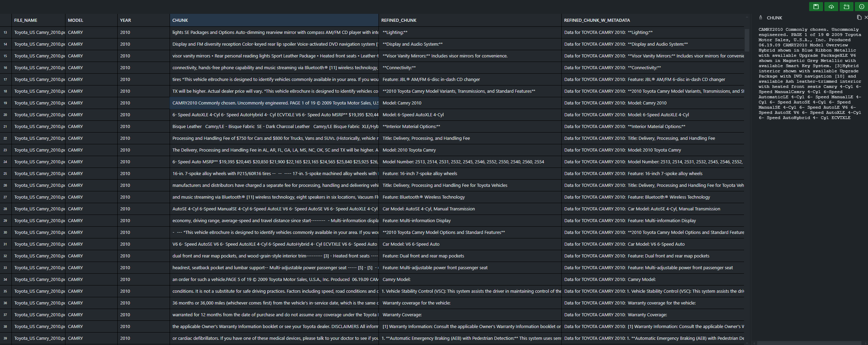Viewport: 868px width, 345px height.
Task: Select the CHUNK column header
Action: (274, 20)
